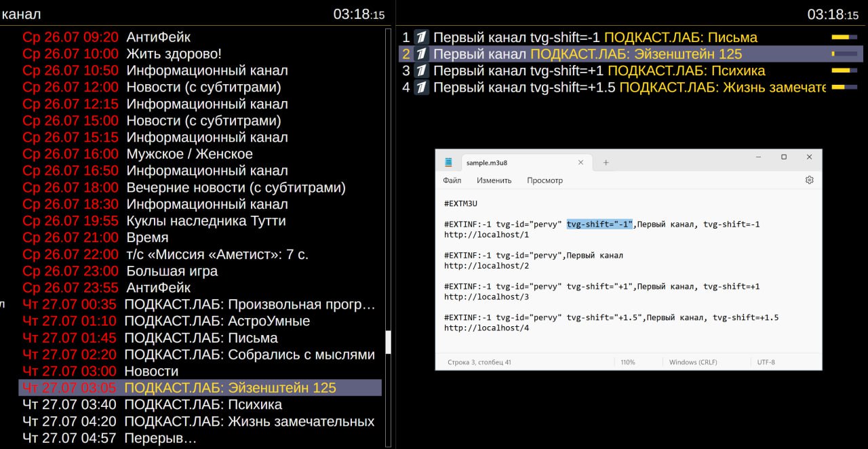The image size is (868, 449).
Task: Open the Просмотр menu
Action: coord(545,180)
